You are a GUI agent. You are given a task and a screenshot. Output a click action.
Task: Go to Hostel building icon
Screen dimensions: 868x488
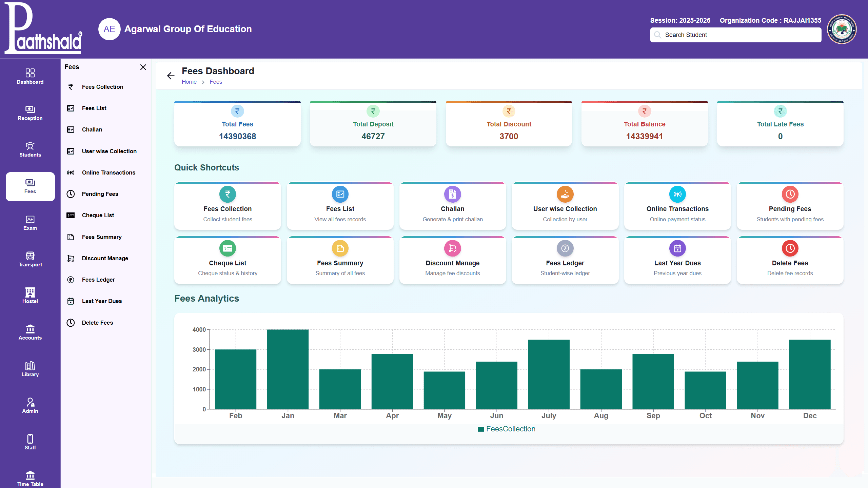[30, 292]
